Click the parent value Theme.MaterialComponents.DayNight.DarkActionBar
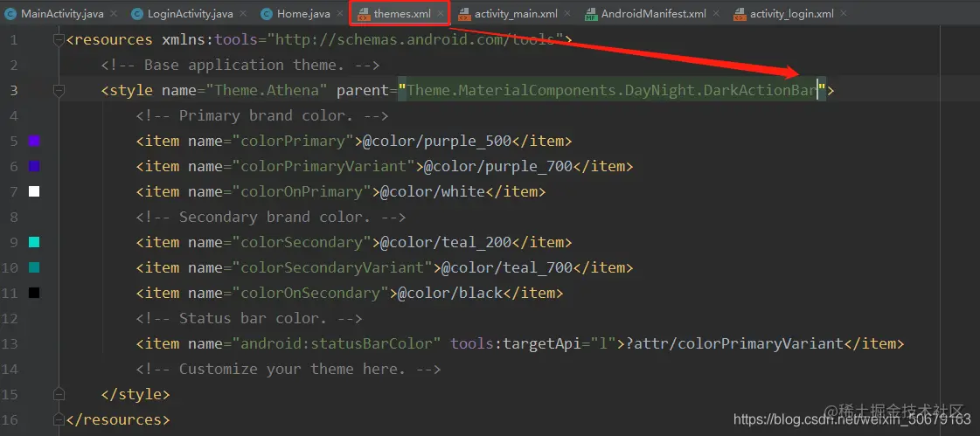 [x=612, y=91]
